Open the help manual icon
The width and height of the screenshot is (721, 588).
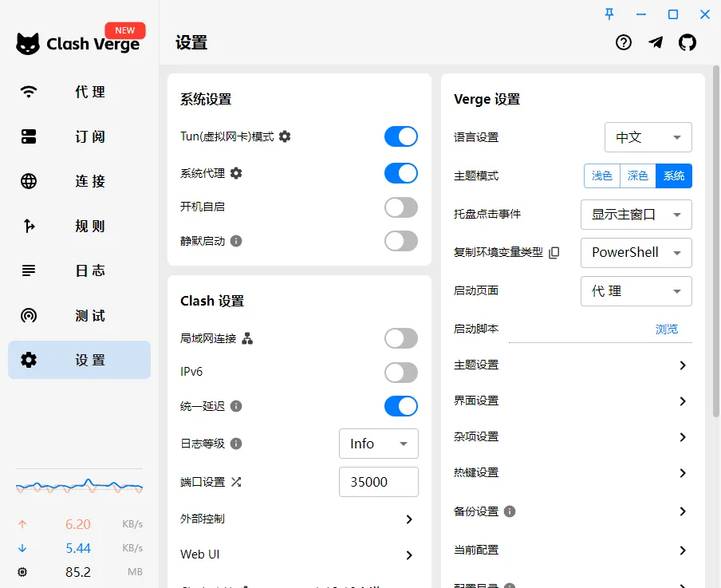624,43
